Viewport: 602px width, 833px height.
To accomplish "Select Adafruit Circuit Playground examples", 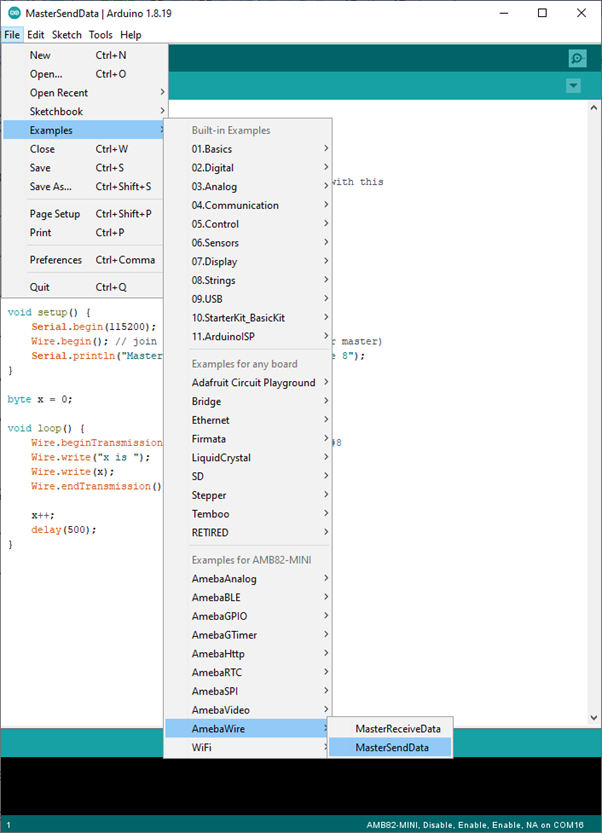I will coord(253,382).
